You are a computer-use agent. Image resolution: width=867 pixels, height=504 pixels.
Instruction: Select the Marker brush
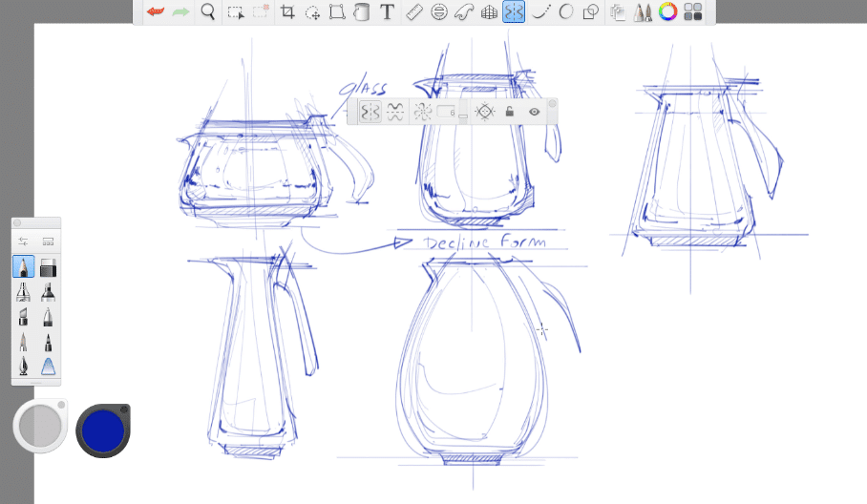(x=48, y=292)
